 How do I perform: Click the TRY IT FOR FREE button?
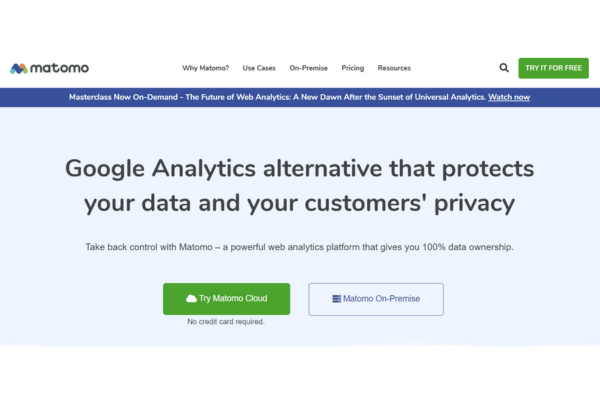click(553, 68)
